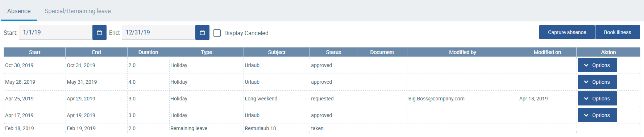This screenshot has width=644, height=137.
Task: Sort by the Type column header
Action: click(206, 52)
